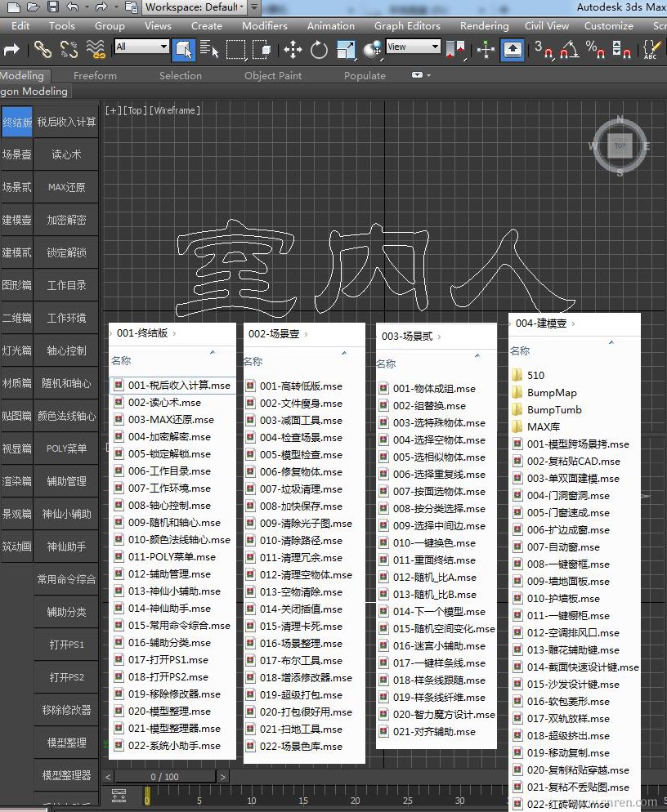This screenshot has width=667, height=812.
Task: Click the time slider showing 0 / 100
Action: [x=165, y=777]
